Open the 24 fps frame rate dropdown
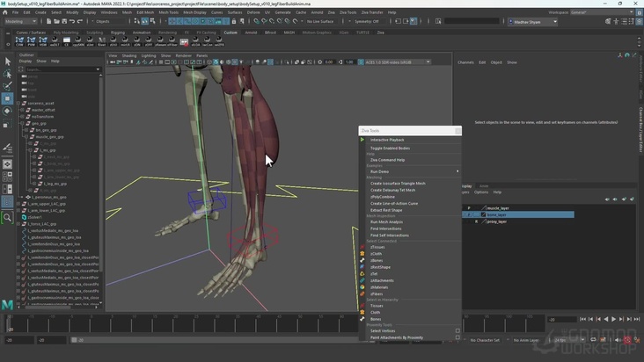This screenshot has width=644, height=362. [x=569, y=340]
